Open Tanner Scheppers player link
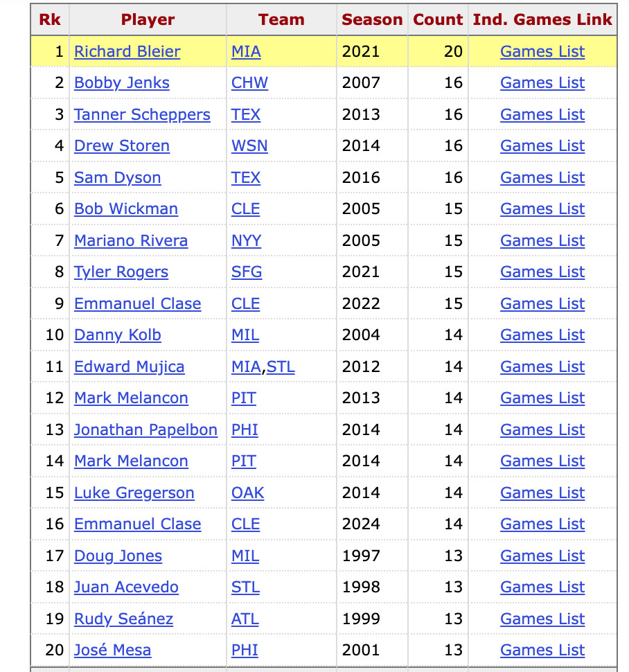The height and width of the screenshot is (672, 629). pos(142,115)
